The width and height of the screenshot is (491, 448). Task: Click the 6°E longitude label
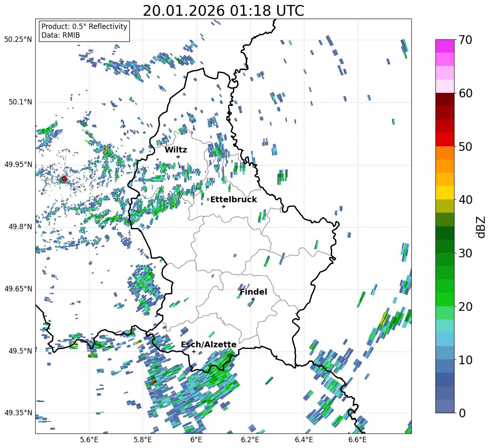[x=196, y=440]
